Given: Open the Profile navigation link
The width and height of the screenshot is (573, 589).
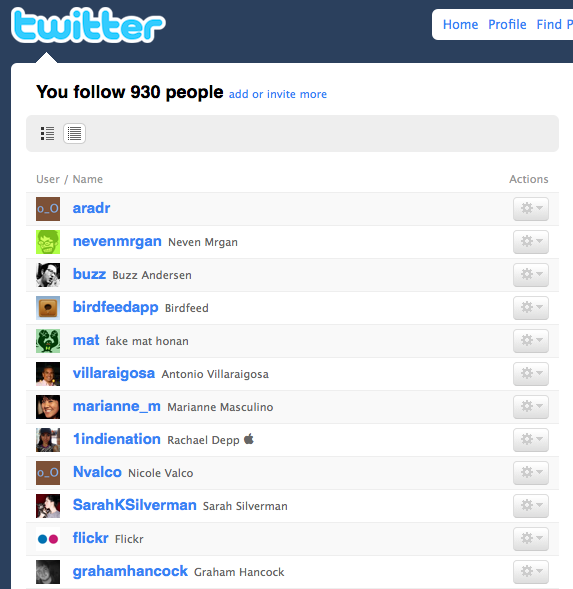Looking at the screenshot, I should pos(507,24).
